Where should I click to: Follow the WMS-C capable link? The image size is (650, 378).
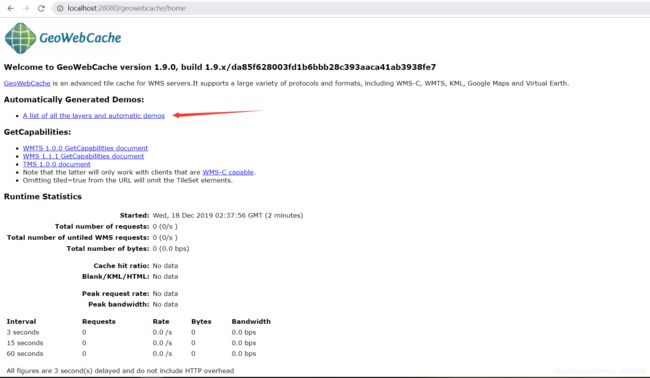(228, 172)
